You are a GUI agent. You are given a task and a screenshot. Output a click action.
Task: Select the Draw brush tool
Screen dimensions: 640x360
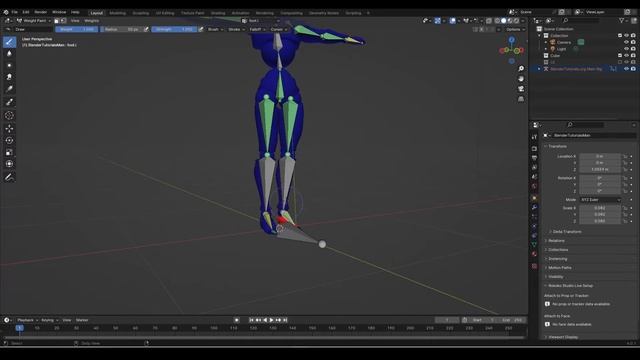pos(9,42)
